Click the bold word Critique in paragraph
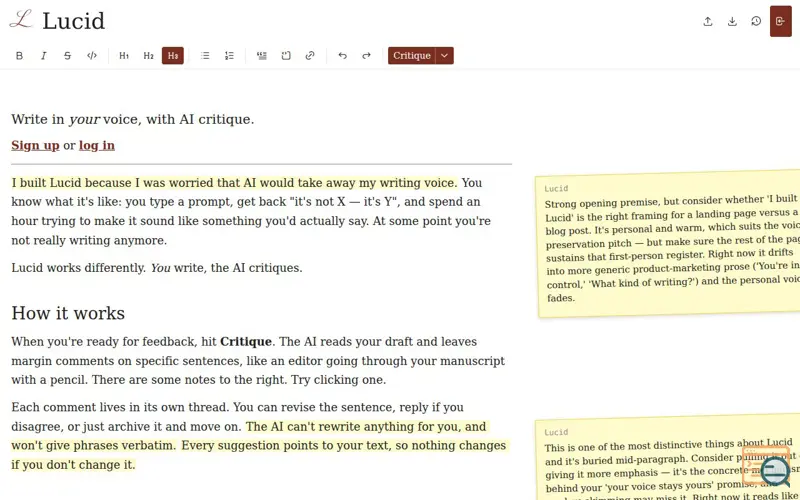Viewport: 800px width, 500px height. click(x=246, y=342)
